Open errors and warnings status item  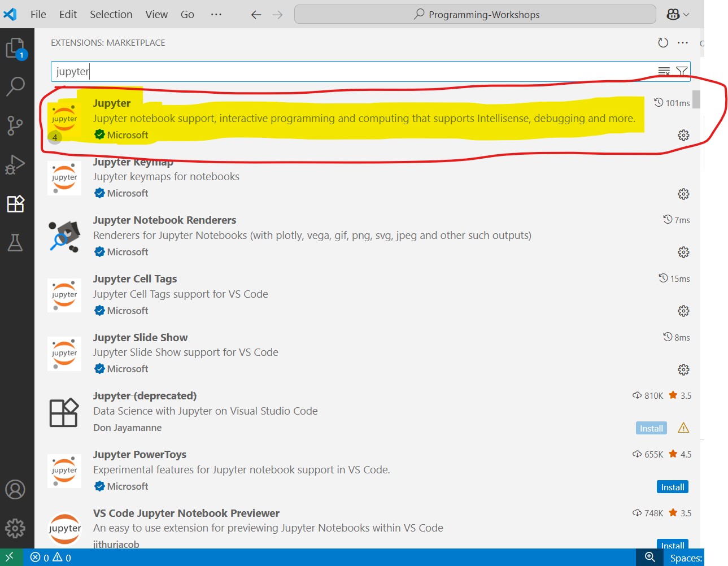click(x=51, y=558)
